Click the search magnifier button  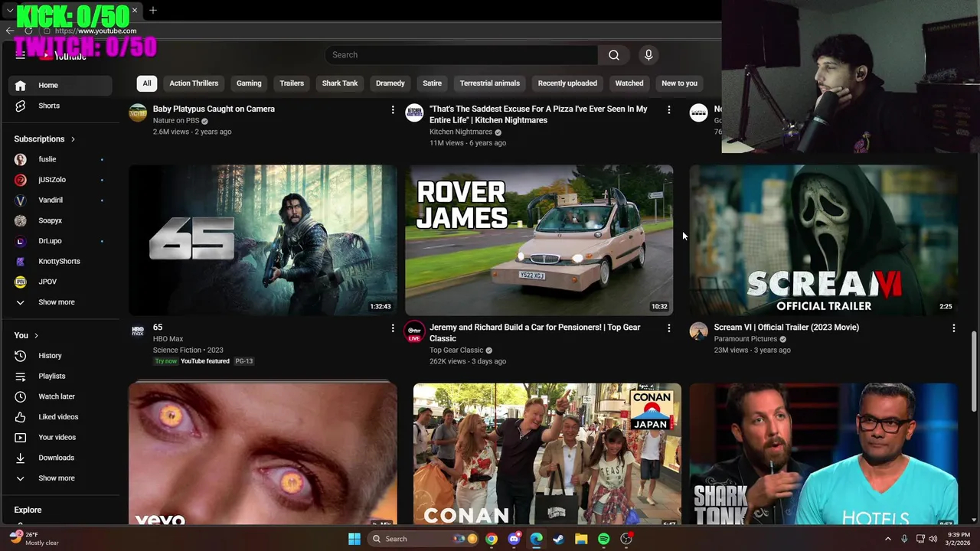(614, 55)
